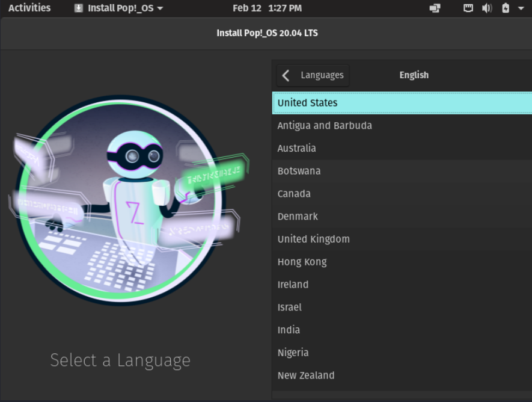This screenshot has height=402, width=532.
Task: Select Denmark in the region list
Action: pos(402,216)
